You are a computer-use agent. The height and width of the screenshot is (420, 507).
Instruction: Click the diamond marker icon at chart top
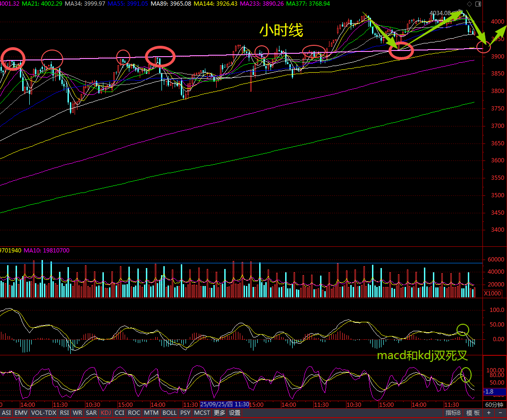point(469,4)
